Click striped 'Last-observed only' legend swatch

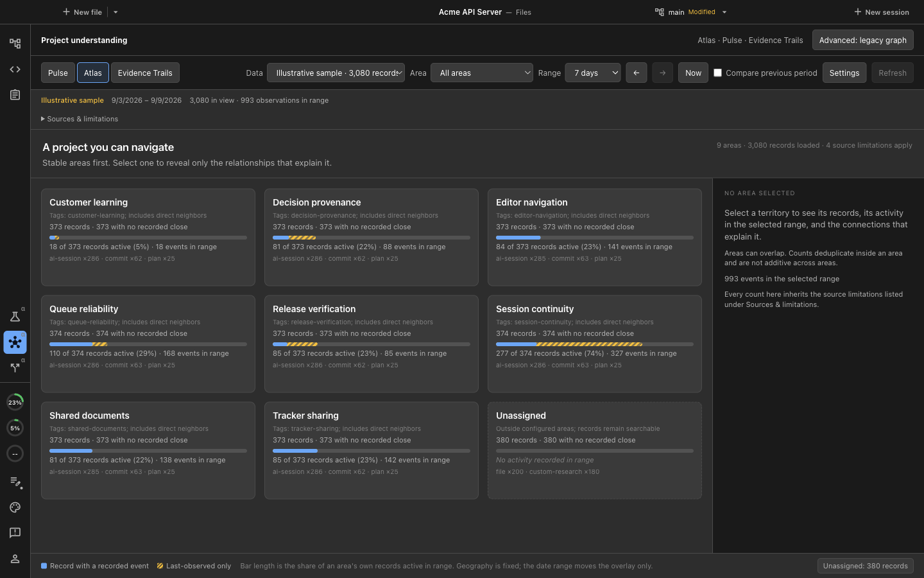160,566
